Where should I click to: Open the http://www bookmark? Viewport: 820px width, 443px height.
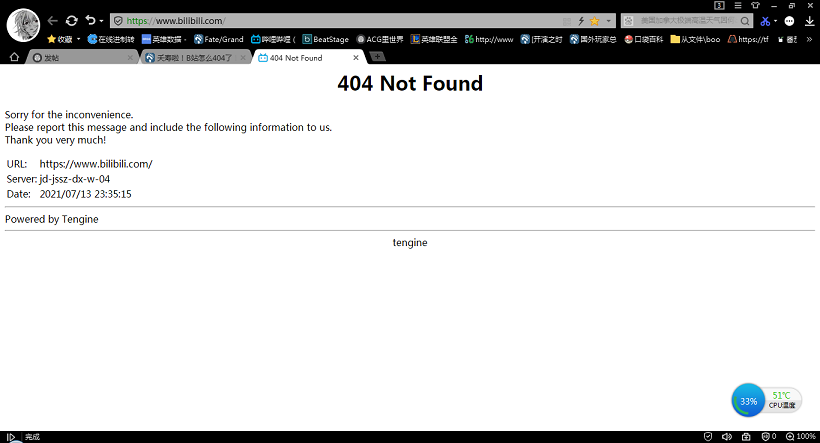tap(489, 39)
